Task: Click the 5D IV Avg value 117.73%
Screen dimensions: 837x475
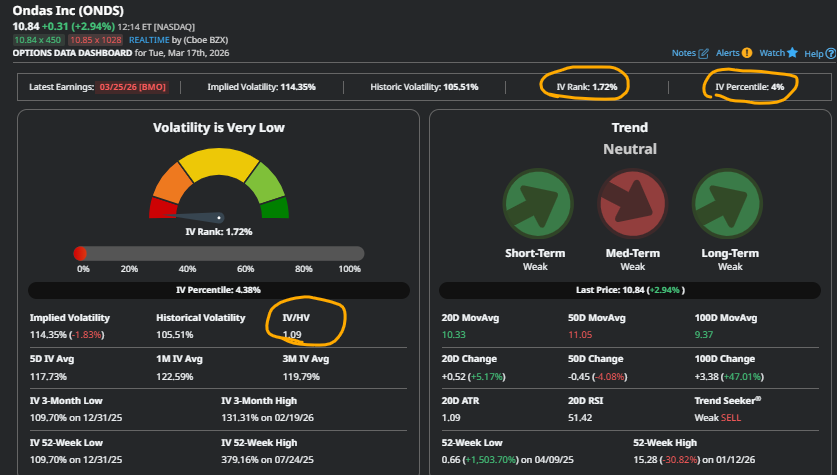Action: (x=48, y=377)
